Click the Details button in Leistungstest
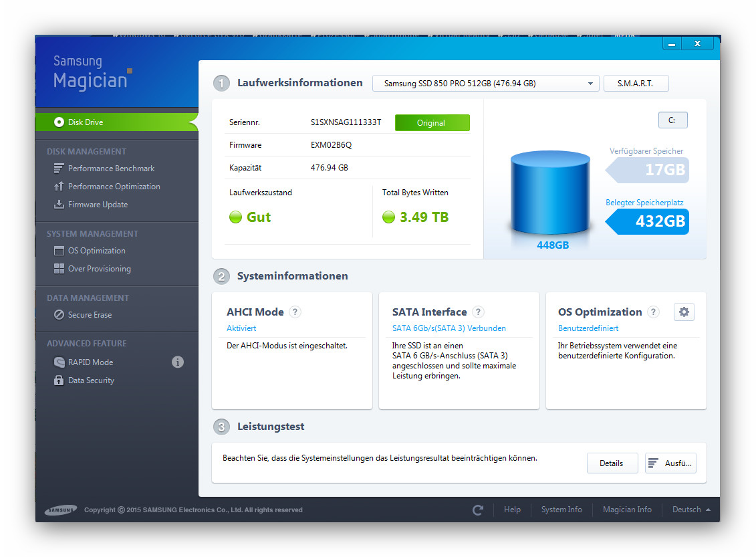Screen dimensions: 756x557 click(612, 463)
